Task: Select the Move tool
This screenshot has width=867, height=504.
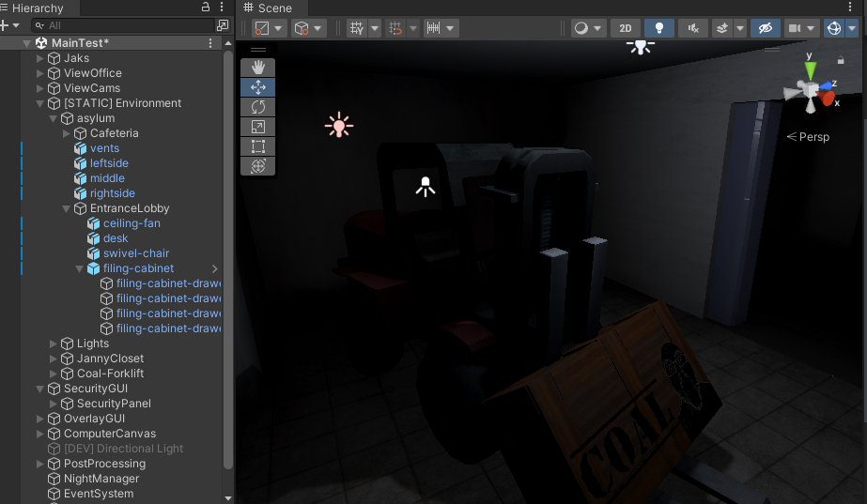Action: (x=257, y=87)
